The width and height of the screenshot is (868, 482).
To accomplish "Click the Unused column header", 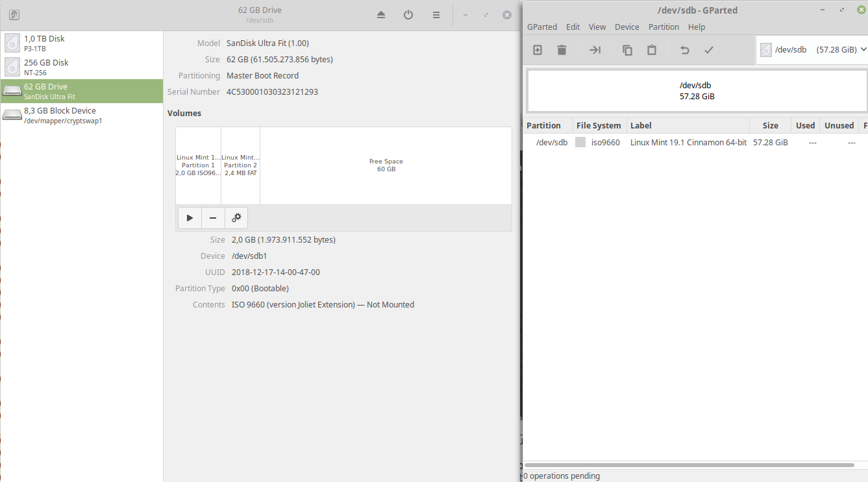I will point(839,125).
